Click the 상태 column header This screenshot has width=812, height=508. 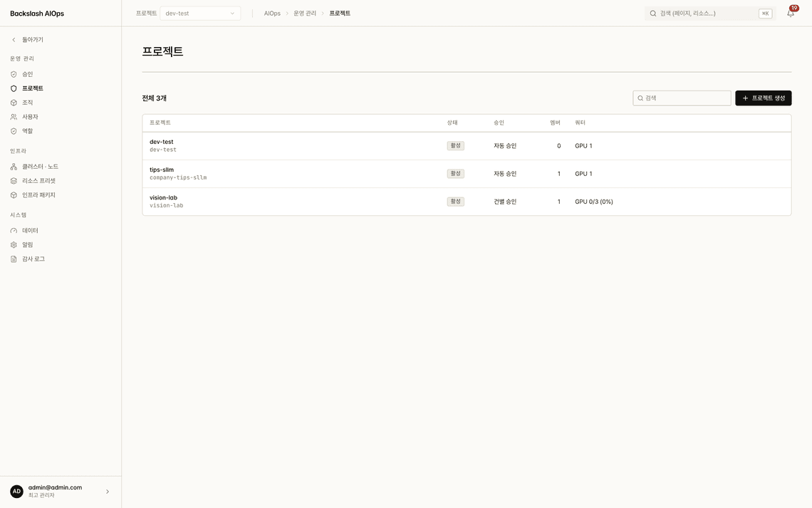pos(452,123)
